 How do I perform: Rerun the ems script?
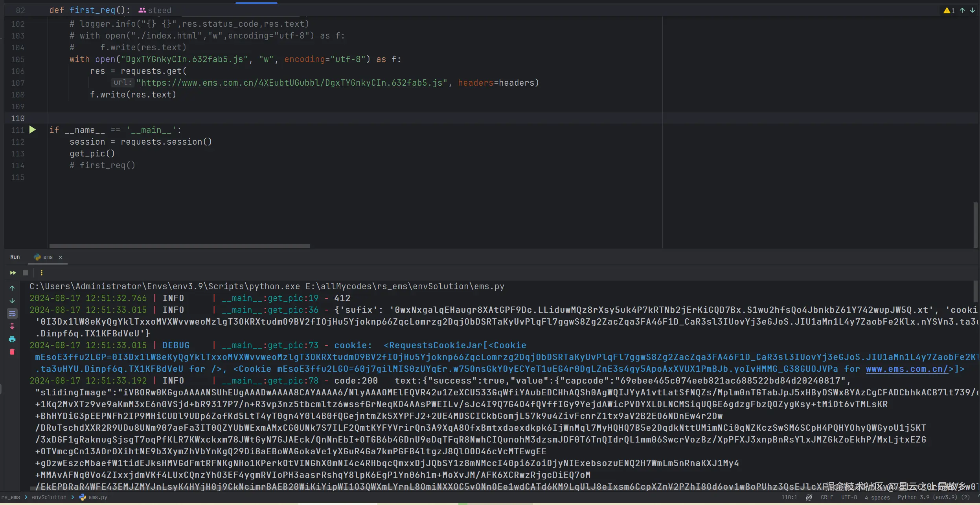click(x=13, y=273)
